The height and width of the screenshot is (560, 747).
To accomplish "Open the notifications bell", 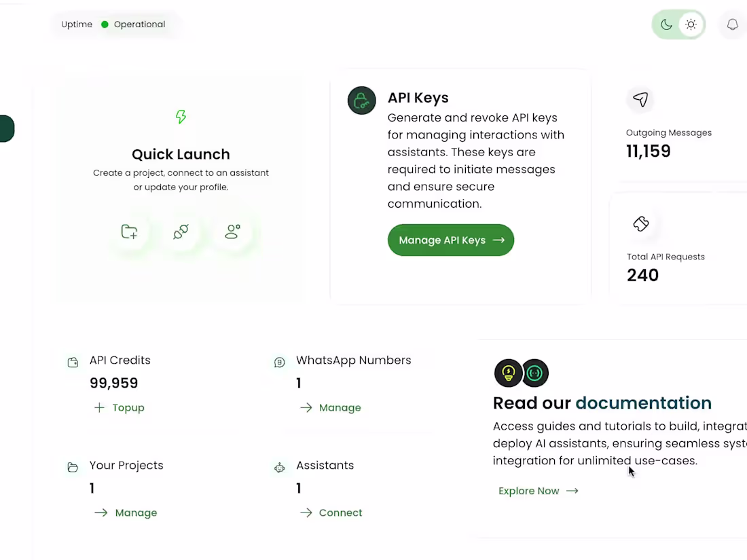I will tap(732, 25).
